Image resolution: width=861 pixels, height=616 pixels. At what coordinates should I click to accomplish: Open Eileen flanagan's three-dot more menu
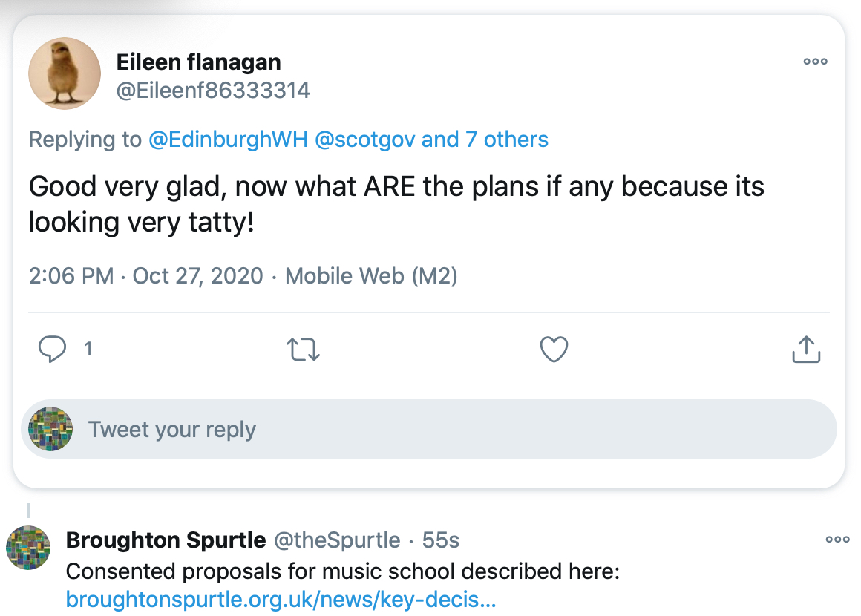(x=816, y=62)
